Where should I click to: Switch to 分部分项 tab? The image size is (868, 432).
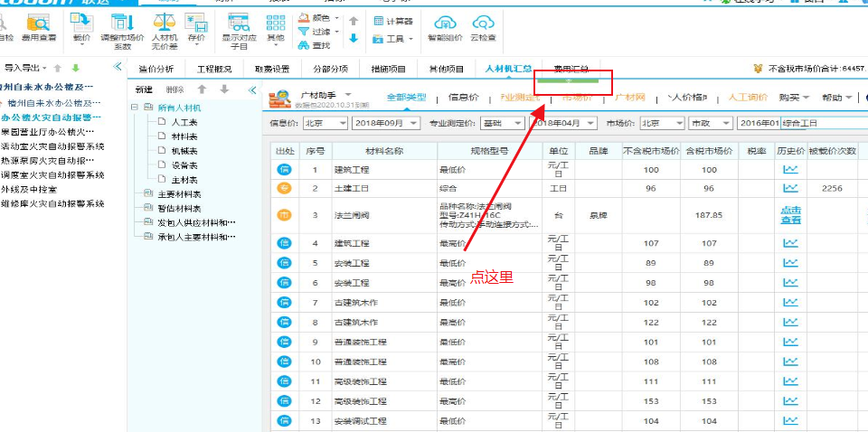330,70
